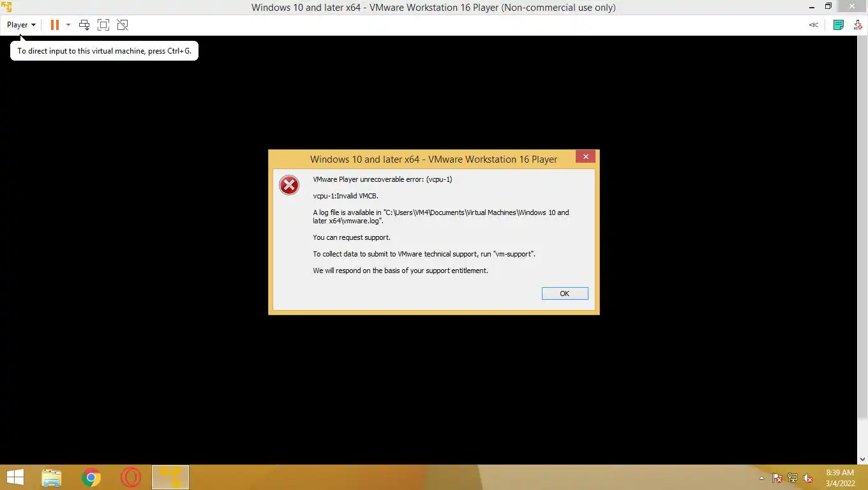The height and width of the screenshot is (490, 868).
Task: Close the VMware Workstation Player window
Action: pos(852,7)
